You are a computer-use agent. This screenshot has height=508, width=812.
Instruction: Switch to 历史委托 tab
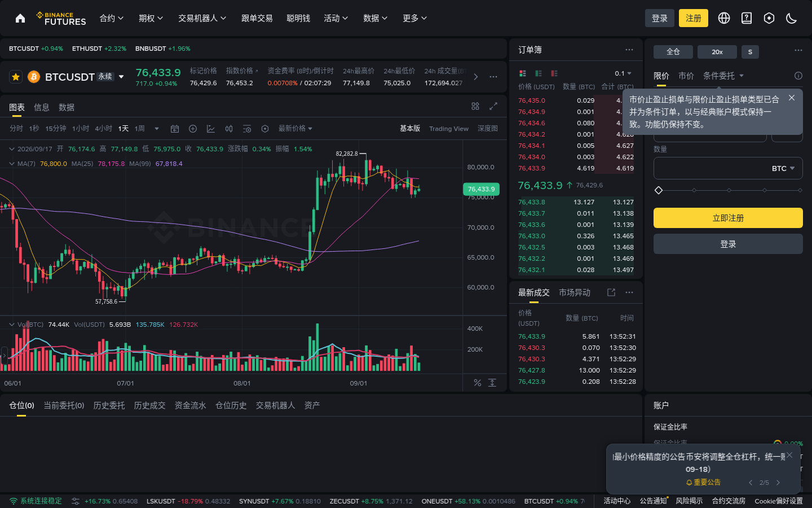click(x=109, y=405)
